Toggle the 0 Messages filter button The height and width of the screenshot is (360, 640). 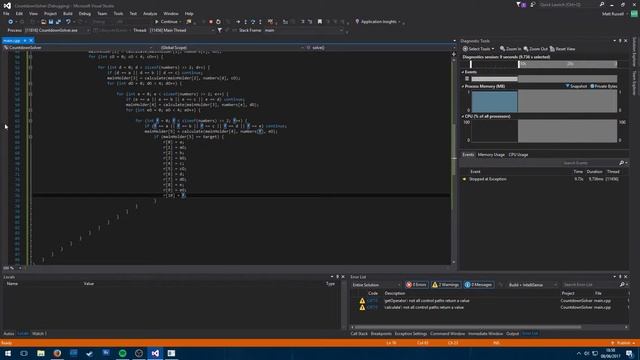click(478, 284)
